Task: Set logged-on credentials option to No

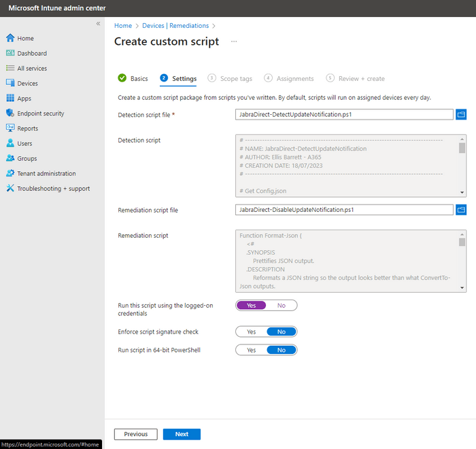Action: pos(282,306)
